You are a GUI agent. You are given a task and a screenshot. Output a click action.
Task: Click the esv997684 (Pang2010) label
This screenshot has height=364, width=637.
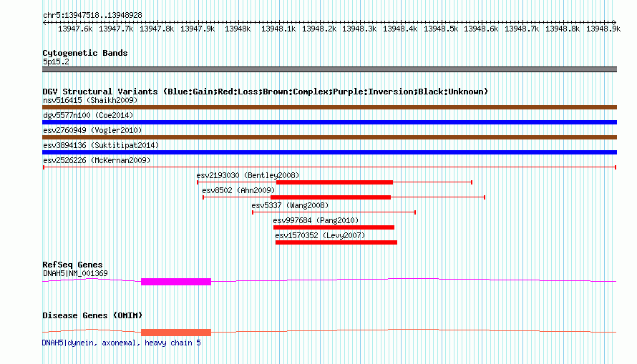click(x=316, y=220)
